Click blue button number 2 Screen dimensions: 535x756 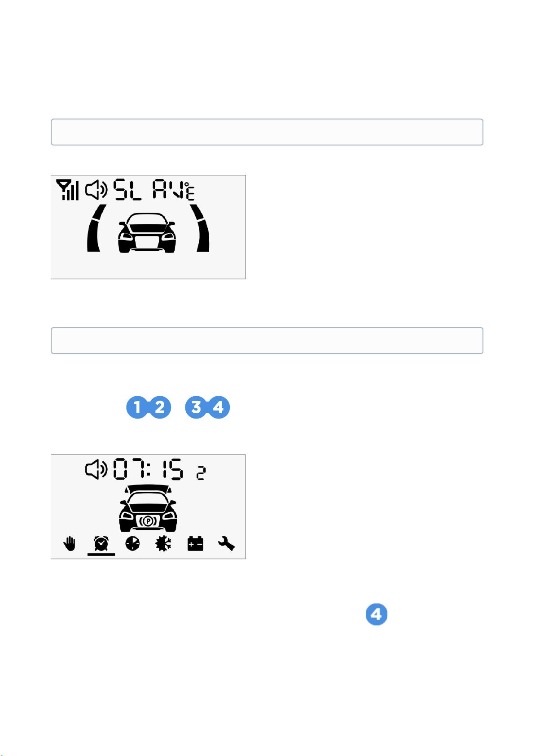click(x=160, y=407)
